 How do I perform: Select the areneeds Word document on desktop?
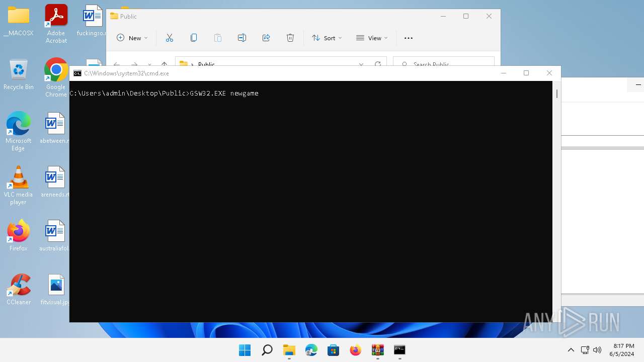[x=54, y=182]
